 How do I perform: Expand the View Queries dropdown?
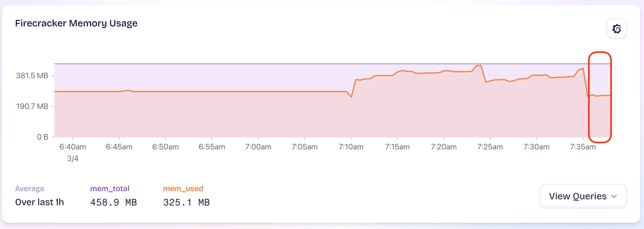[x=577, y=196]
